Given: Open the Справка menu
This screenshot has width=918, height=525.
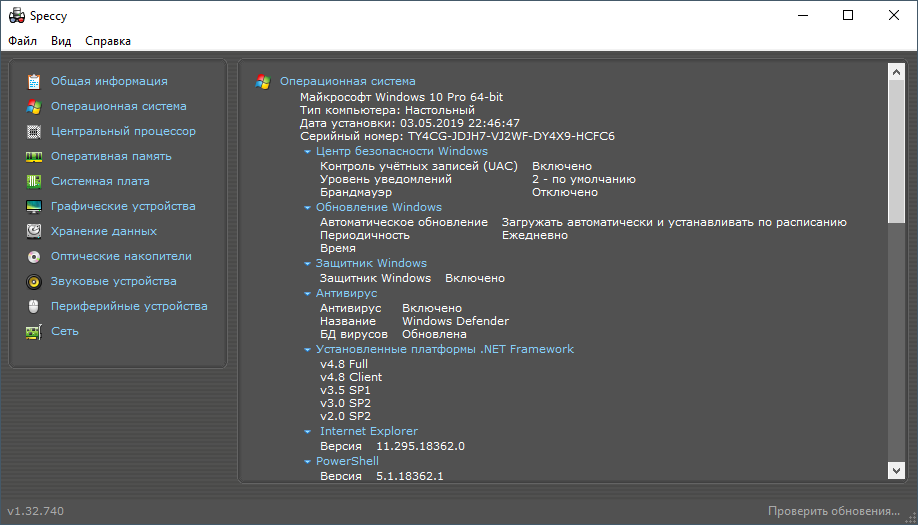Looking at the screenshot, I should tap(108, 41).
